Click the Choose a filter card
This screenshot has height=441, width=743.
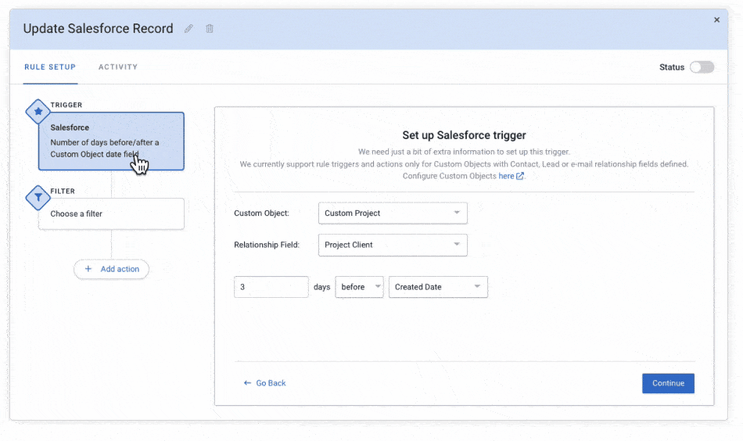[111, 214]
